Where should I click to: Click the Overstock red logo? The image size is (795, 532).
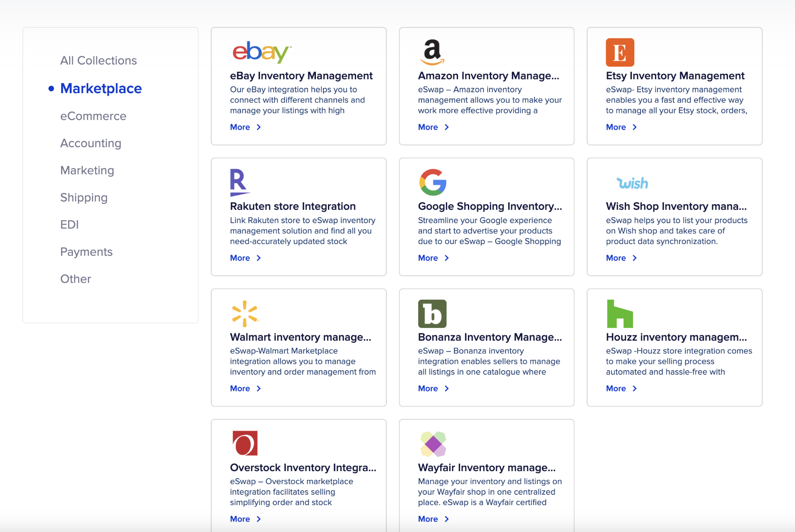click(245, 443)
